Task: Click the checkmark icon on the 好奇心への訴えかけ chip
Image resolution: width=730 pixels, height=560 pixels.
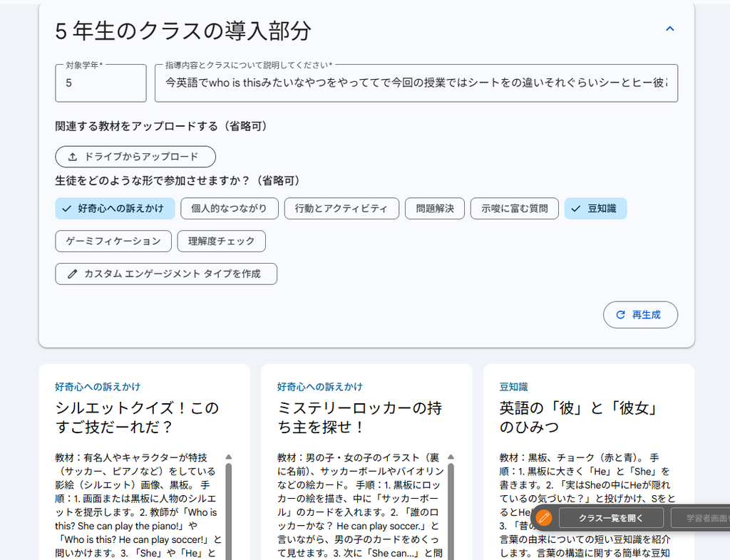Action: (67, 208)
